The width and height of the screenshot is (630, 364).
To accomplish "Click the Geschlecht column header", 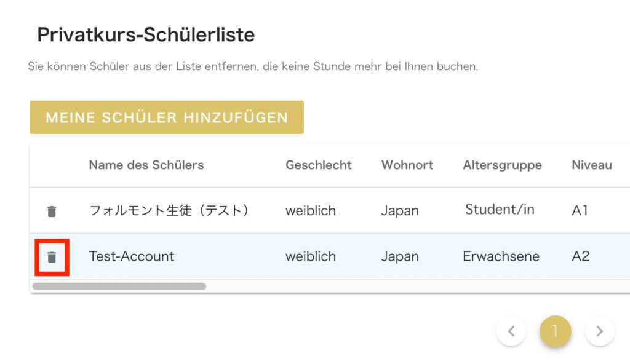I will (319, 165).
